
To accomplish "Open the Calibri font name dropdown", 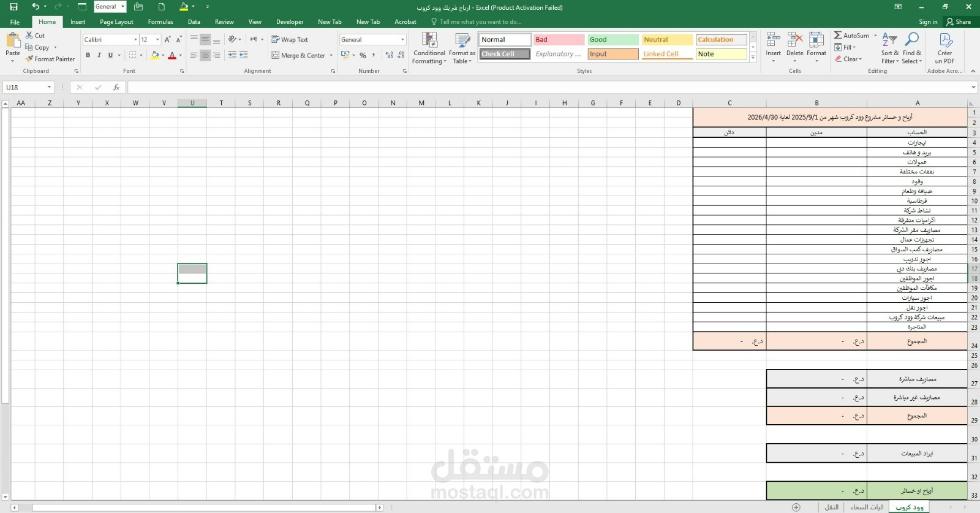I will tap(135, 39).
